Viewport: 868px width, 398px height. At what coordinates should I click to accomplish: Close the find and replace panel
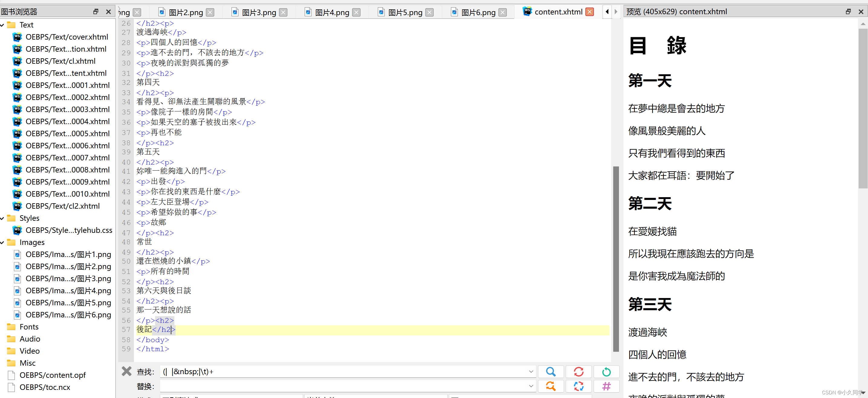[x=126, y=371]
